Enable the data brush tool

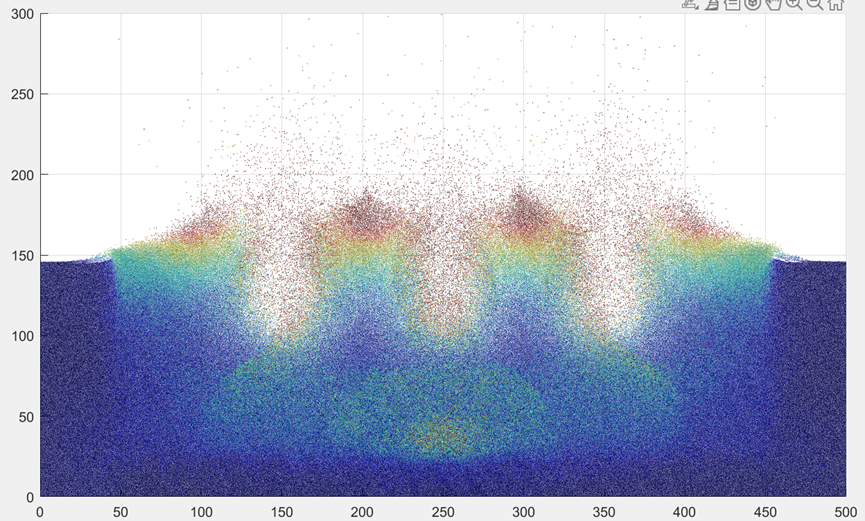click(x=712, y=4)
